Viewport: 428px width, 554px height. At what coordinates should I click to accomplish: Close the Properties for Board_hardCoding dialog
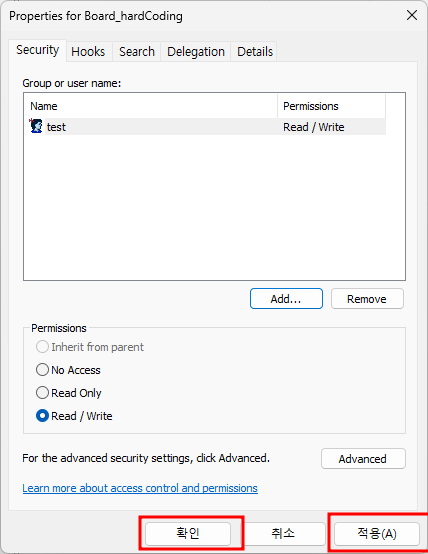pos(412,15)
